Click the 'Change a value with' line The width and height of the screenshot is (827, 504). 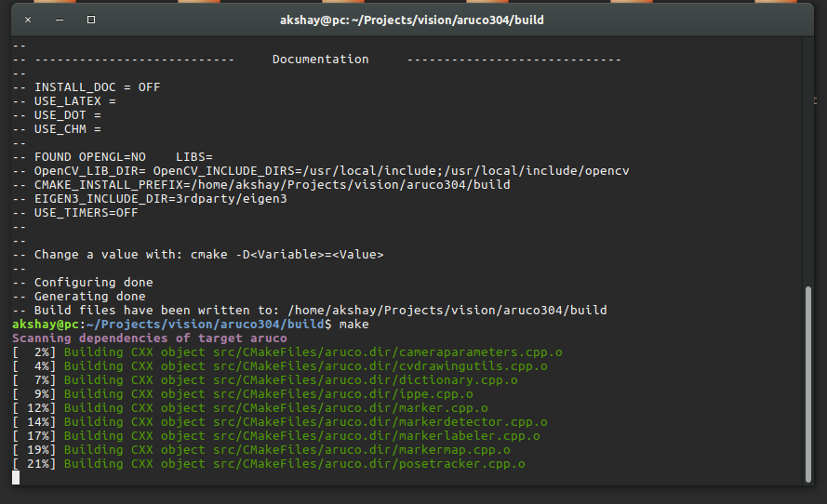tap(198, 255)
